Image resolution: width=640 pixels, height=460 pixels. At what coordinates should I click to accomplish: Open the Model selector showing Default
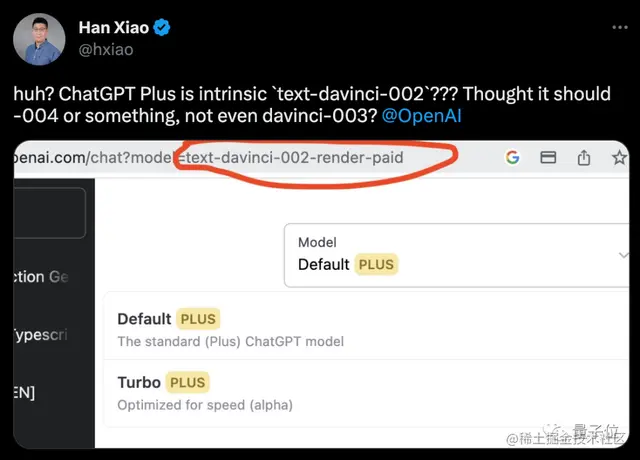456,256
